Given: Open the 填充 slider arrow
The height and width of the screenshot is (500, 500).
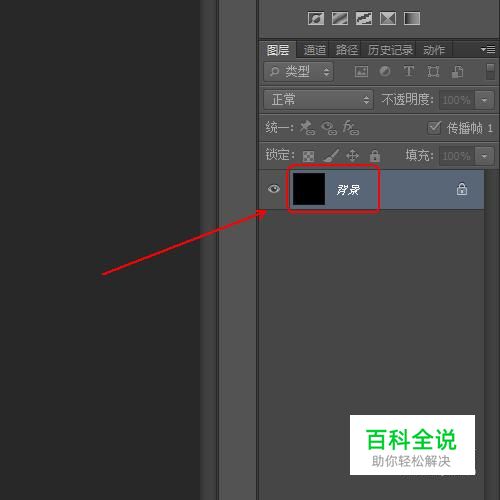Looking at the screenshot, I should click(x=484, y=156).
